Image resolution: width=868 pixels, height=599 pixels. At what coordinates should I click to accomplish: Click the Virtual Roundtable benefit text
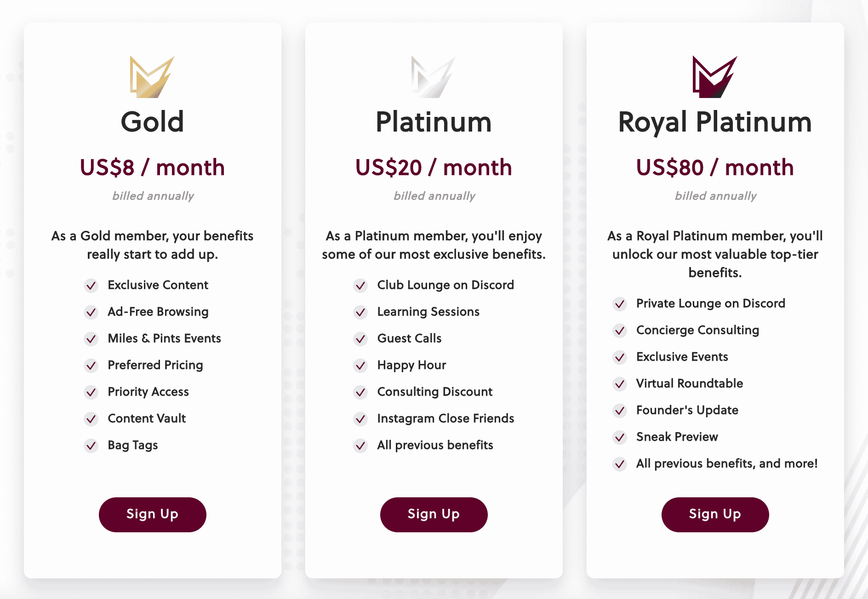coord(689,384)
